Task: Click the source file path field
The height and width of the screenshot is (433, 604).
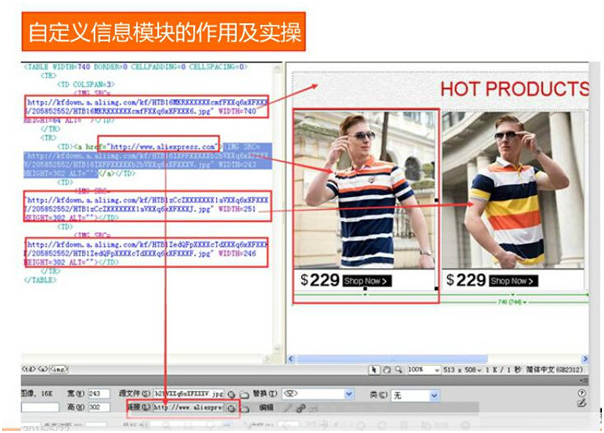Action: (x=188, y=394)
